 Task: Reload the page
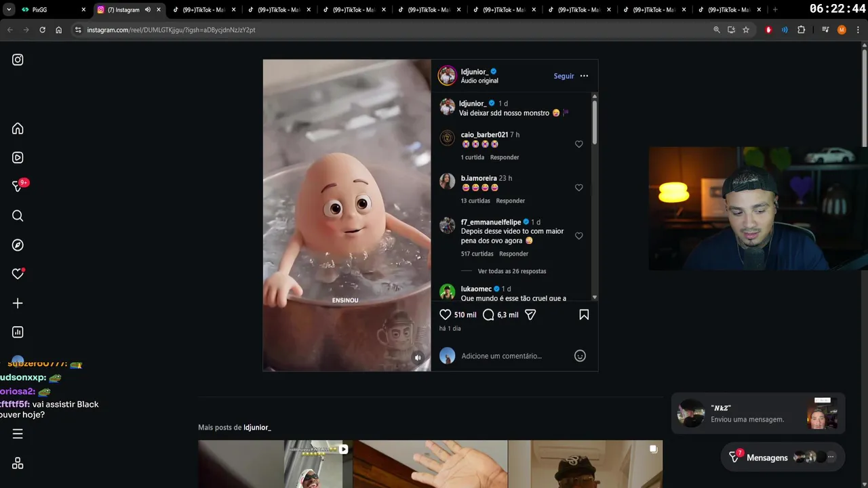click(43, 30)
